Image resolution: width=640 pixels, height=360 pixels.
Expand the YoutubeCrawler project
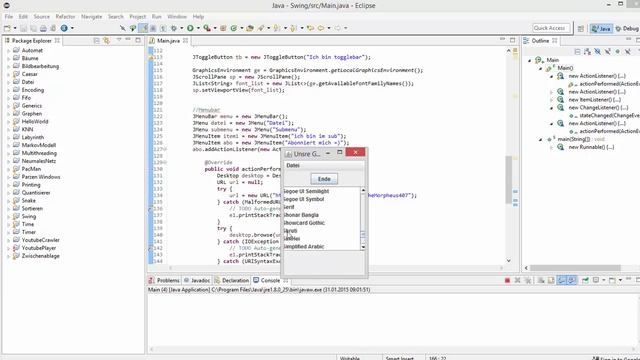[x=8, y=240]
